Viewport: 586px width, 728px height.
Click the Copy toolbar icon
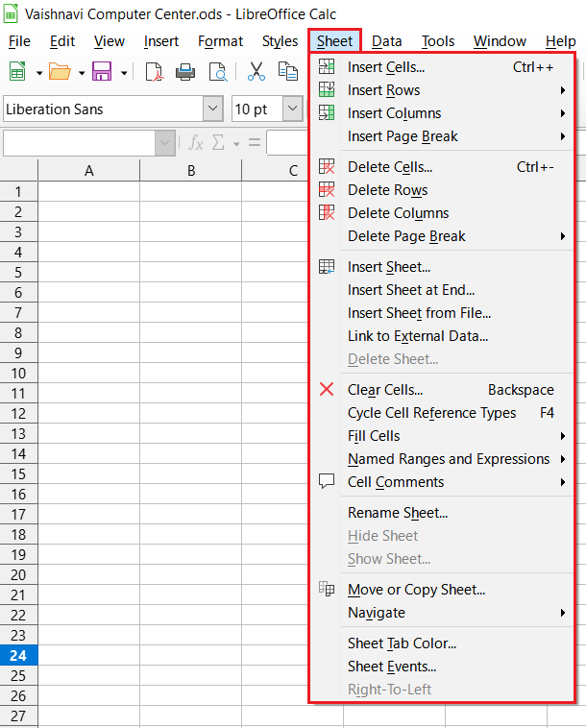[288, 72]
